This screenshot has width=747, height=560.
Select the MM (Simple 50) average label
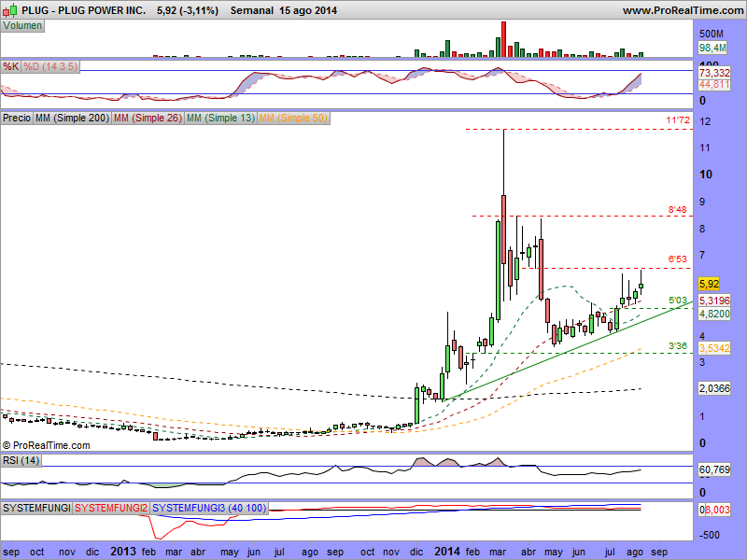point(293,118)
